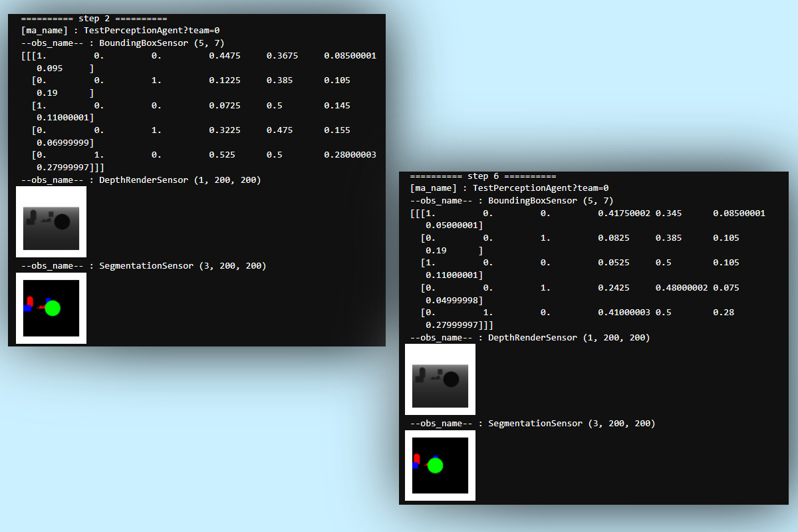Click the red shape in step 6 segmentation image
Screen dimensions: 798x532
[x=417, y=458]
